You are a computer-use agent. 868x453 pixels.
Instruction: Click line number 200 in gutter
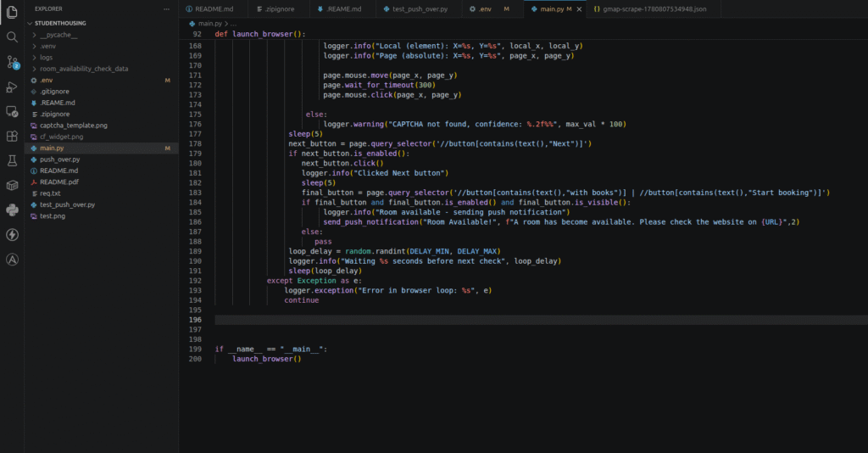195,359
